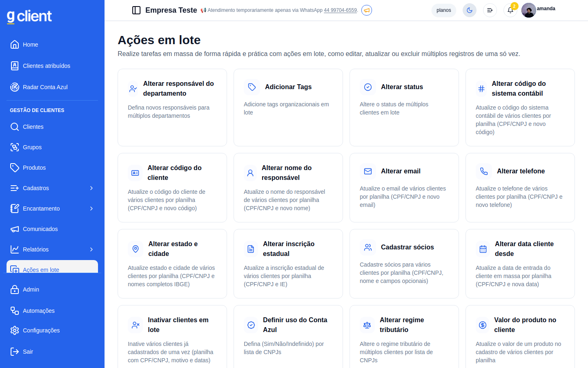Click the Alterar telefone phone icon
This screenshot has width=588, height=368.
pyautogui.click(x=484, y=171)
